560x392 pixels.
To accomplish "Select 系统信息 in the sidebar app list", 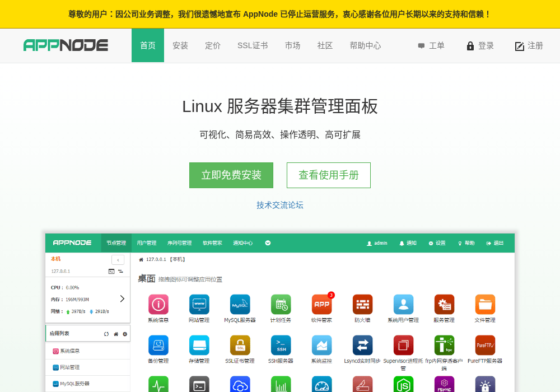I will coord(88,351).
